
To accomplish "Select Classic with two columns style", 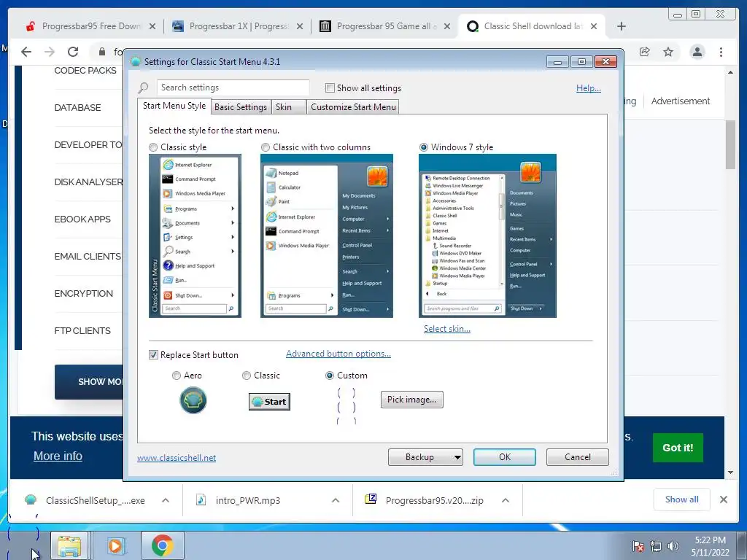I will click(266, 147).
